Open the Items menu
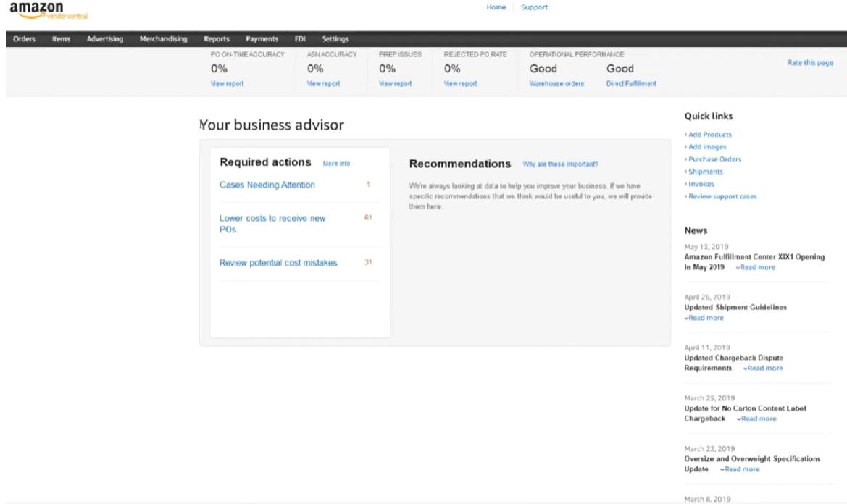 tap(61, 39)
